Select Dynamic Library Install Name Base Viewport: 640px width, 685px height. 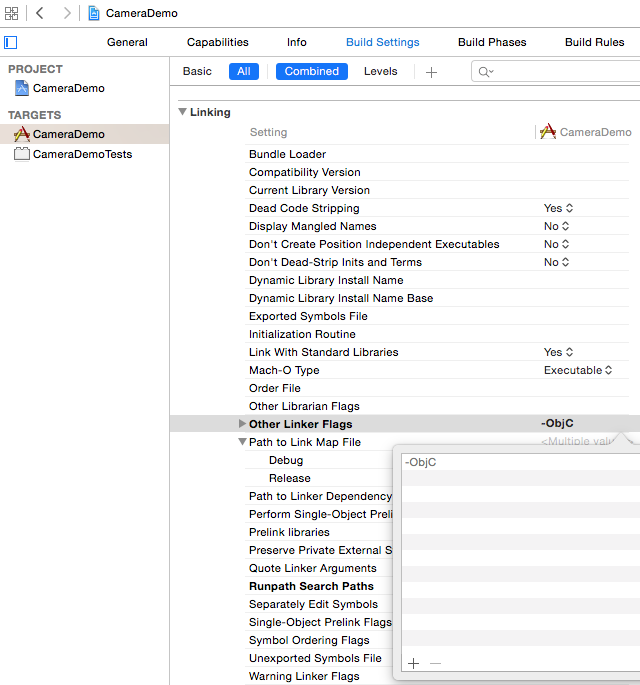click(x=341, y=298)
